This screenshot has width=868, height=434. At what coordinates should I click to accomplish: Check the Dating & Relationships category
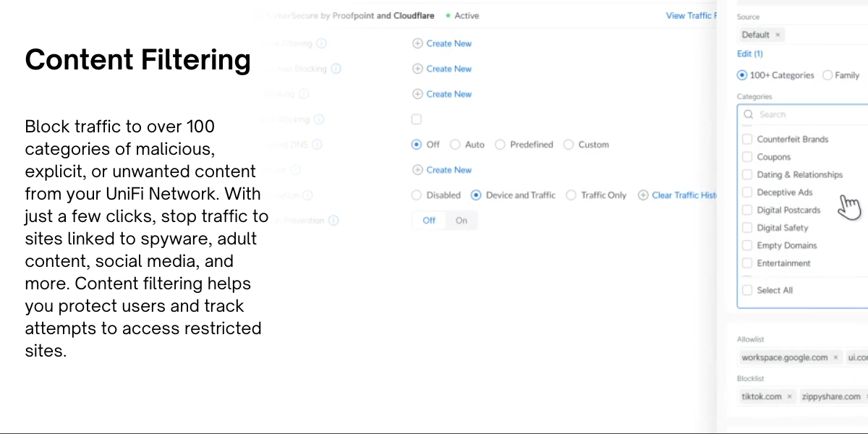(x=747, y=174)
